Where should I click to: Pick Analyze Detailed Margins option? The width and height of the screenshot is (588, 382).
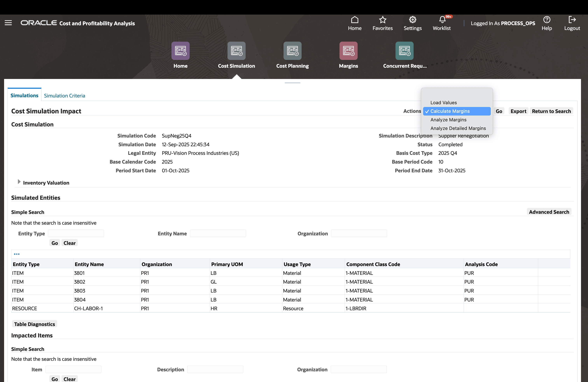click(x=458, y=128)
